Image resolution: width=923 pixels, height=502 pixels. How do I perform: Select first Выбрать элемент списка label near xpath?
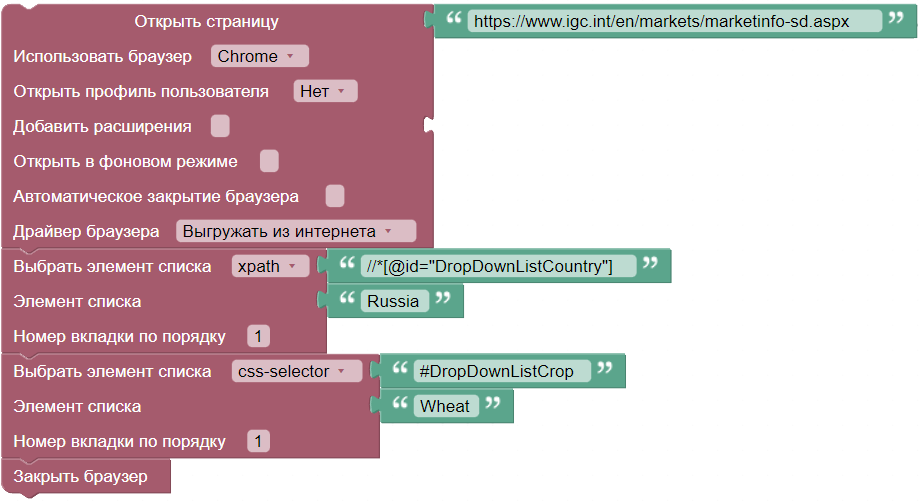(112, 266)
